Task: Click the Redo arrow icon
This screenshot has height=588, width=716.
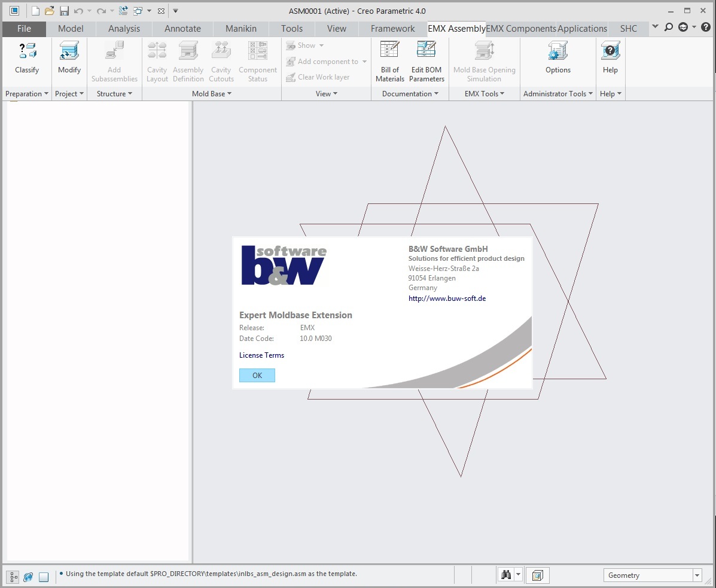Action: click(101, 11)
